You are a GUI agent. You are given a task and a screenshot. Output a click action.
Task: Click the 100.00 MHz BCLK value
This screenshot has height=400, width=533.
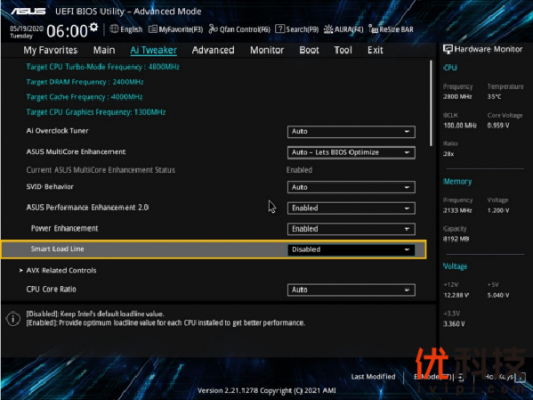460,125
